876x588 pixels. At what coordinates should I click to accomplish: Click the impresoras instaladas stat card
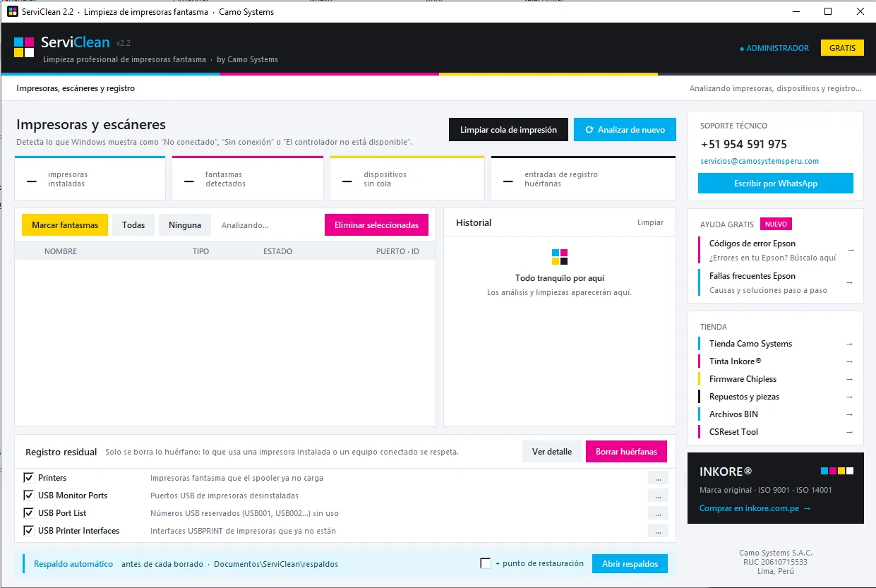(x=90, y=179)
